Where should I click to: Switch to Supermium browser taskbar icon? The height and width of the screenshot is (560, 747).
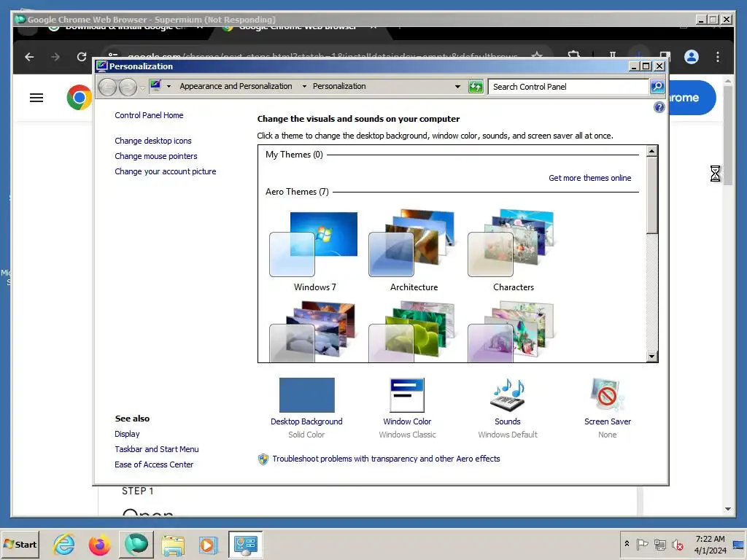136,544
